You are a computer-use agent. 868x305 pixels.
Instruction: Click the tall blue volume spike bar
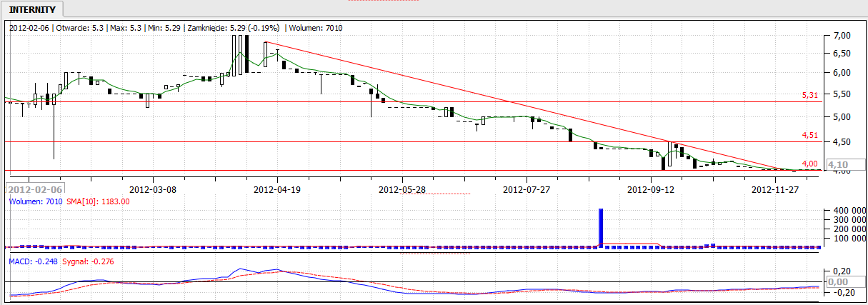click(x=601, y=227)
